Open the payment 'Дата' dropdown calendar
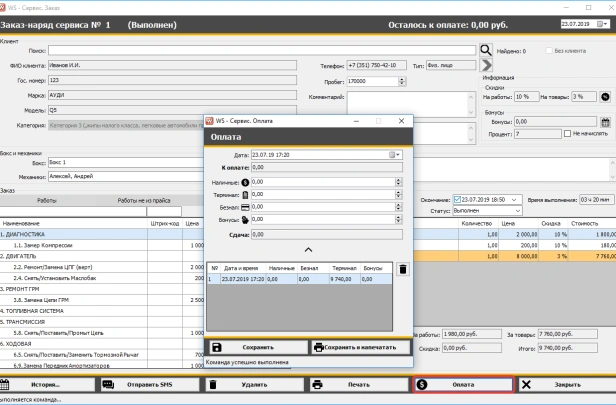The width and height of the screenshot is (616, 405). click(396, 155)
